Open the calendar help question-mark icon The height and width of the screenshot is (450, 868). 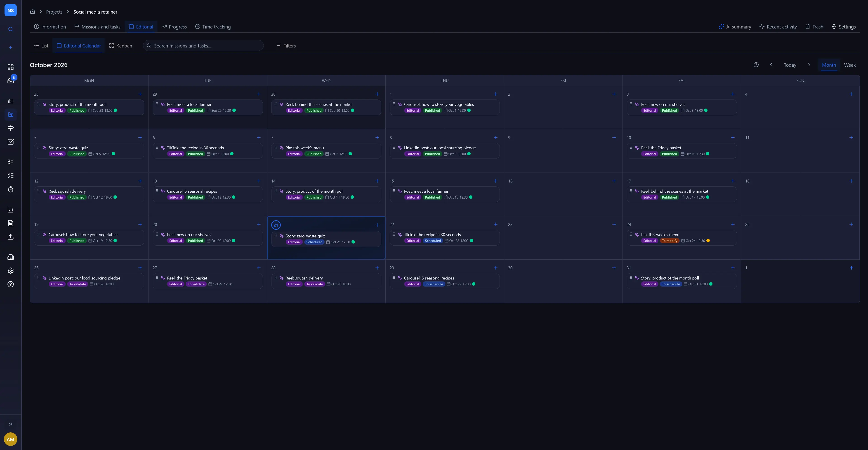[x=756, y=65]
